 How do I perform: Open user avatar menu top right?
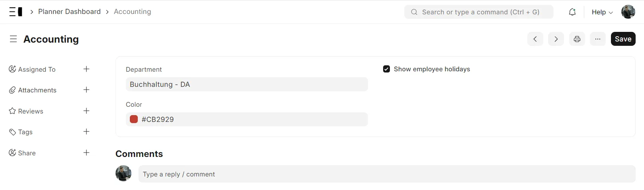[628, 12]
